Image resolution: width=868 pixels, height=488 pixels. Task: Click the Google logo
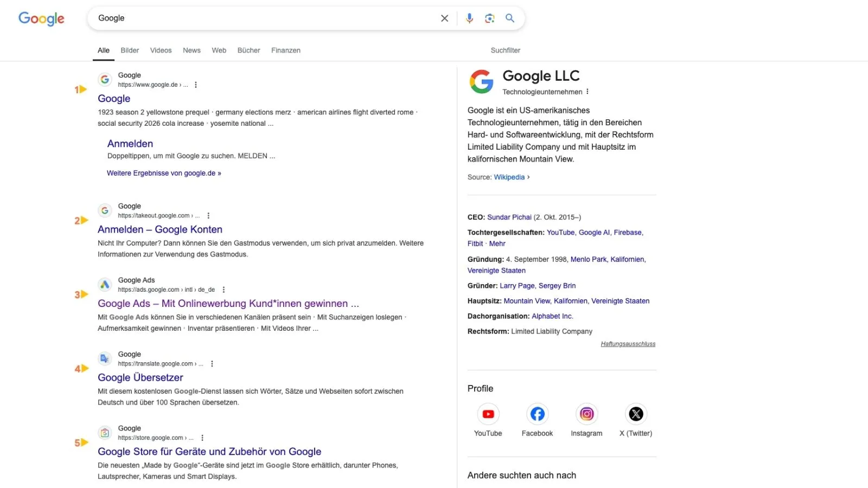[41, 18]
